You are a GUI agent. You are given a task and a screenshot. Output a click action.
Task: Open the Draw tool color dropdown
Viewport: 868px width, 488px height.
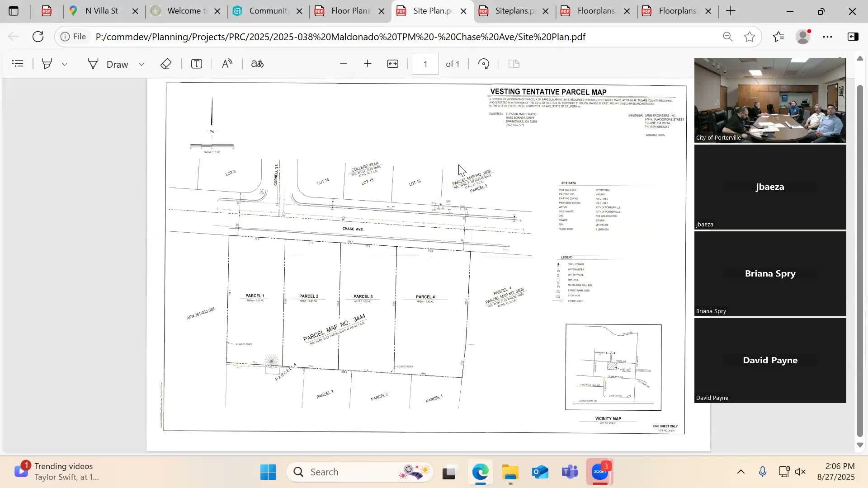click(x=142, y=64)
